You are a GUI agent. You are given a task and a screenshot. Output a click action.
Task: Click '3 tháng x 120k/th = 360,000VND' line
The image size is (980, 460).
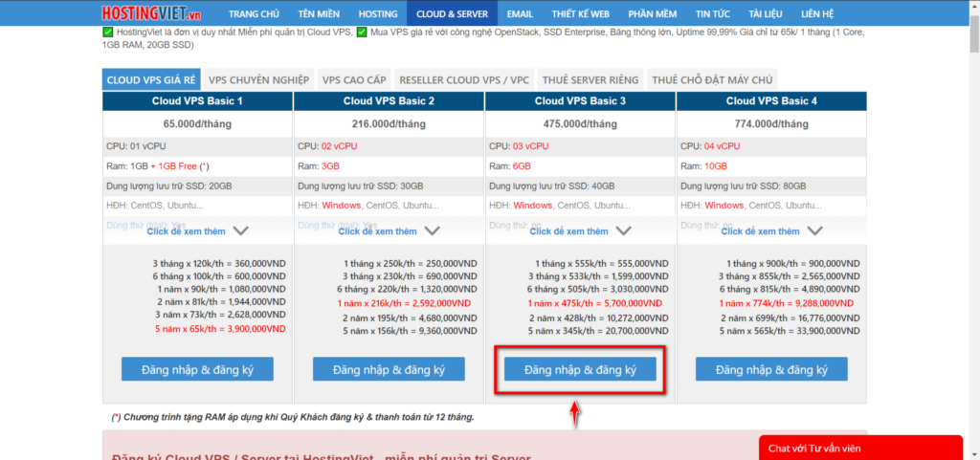pos(219,263)
